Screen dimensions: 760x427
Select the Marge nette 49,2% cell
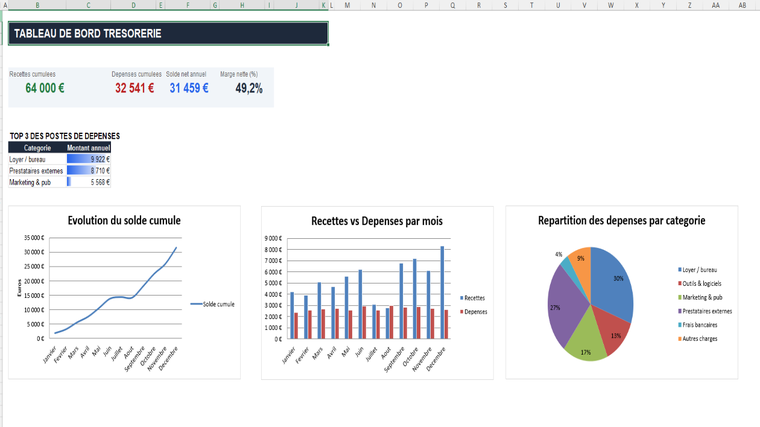pyautogui.click(x=249, y=88)
